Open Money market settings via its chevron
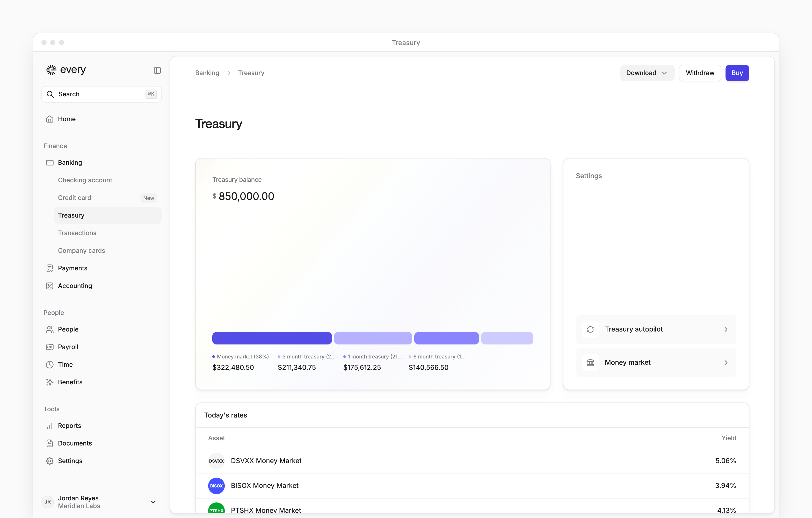The height and width of the screenshot is (518, 812). click(x=726, y=363)
